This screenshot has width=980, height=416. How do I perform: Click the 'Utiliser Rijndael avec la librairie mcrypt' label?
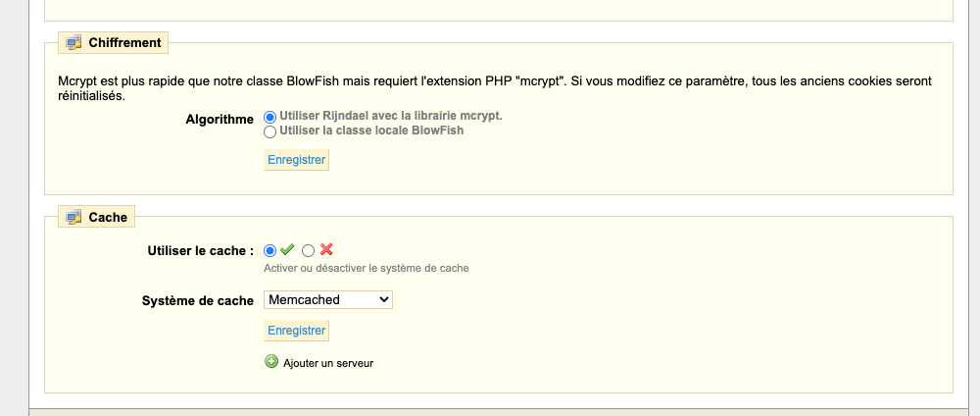coord(391,117)
